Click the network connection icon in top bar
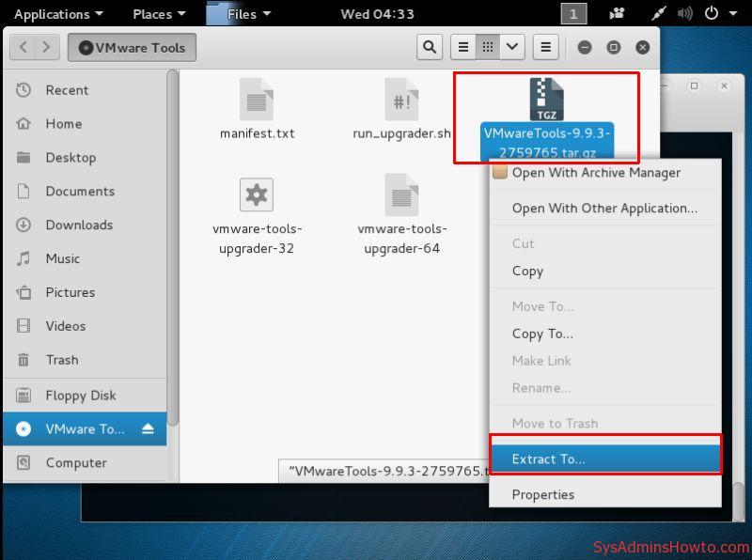Image resolution: width=752 pixels, height=560 pixels. (659, 13)
